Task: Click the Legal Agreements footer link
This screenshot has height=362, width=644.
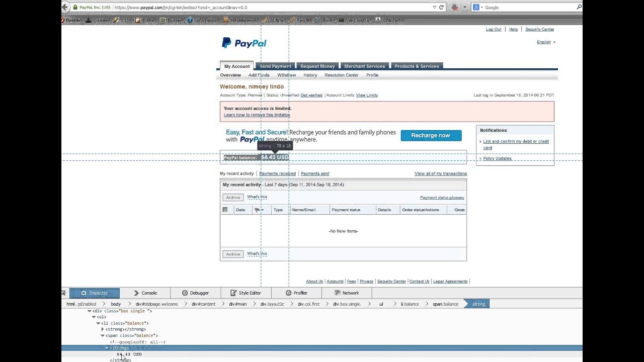Action: (450, 282)
